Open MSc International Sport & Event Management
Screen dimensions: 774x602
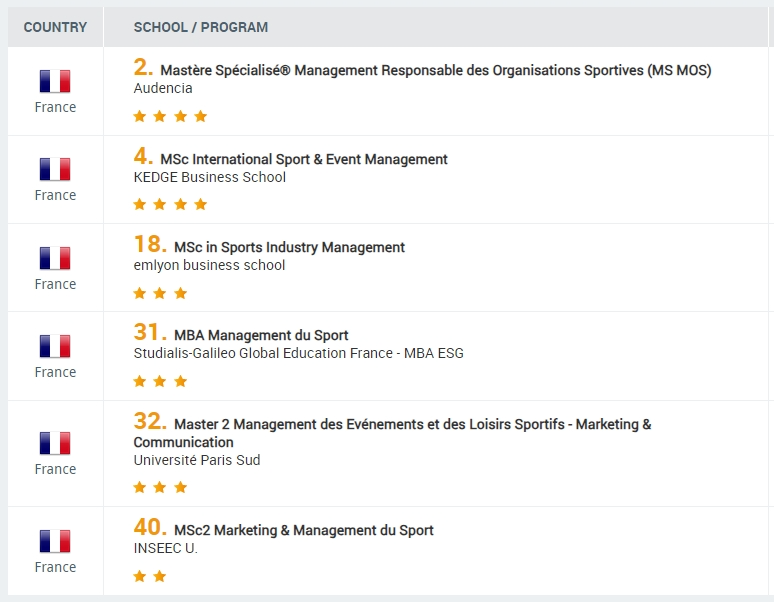pyautogui.click(x=303, y=159)
